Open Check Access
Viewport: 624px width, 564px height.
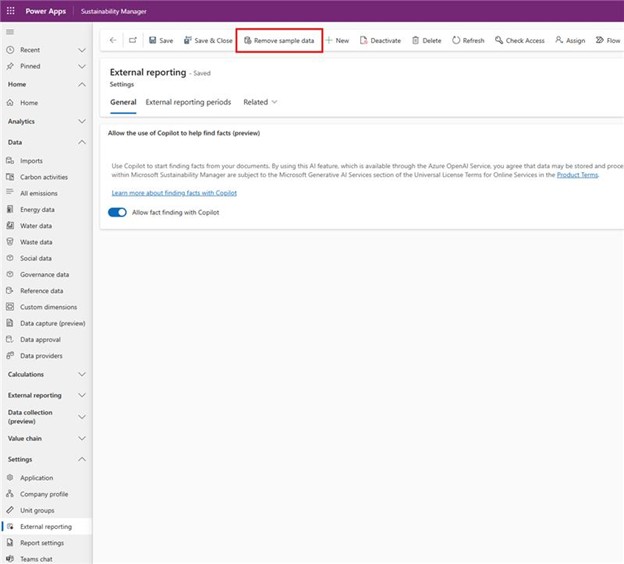pyautogui.click(x=520, y=40)
